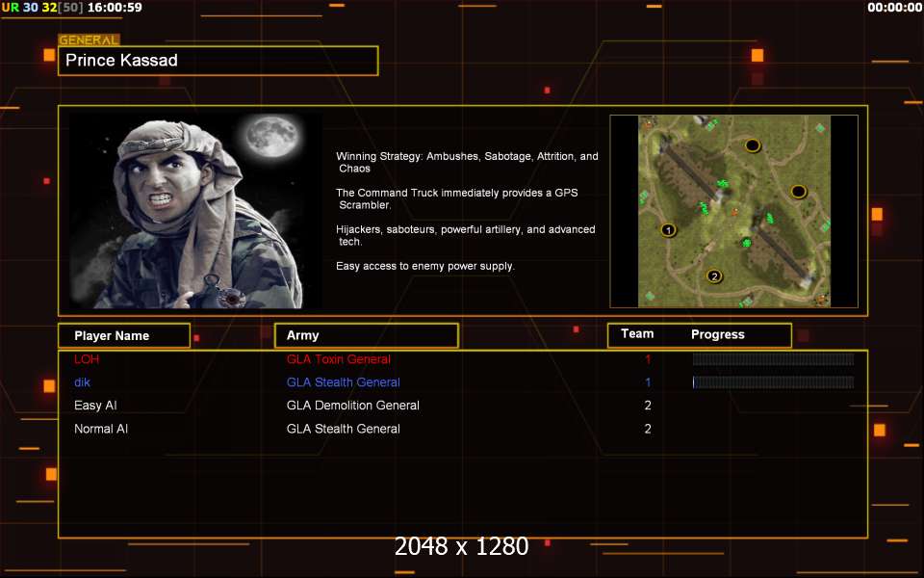Select player LOH in the list
Screen dimensions: 924x578
(x=87, y=359)
